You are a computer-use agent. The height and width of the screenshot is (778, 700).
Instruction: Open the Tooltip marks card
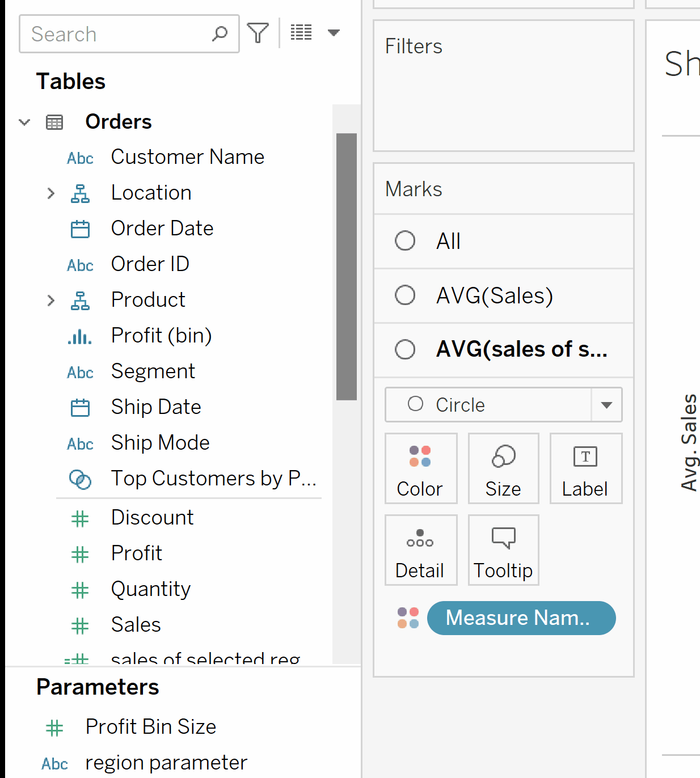503,550
